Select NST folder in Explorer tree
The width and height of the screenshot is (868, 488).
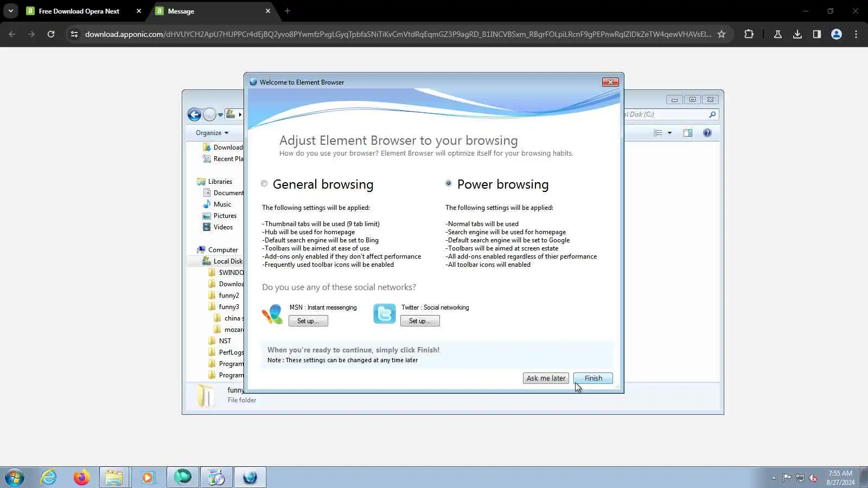220,341
